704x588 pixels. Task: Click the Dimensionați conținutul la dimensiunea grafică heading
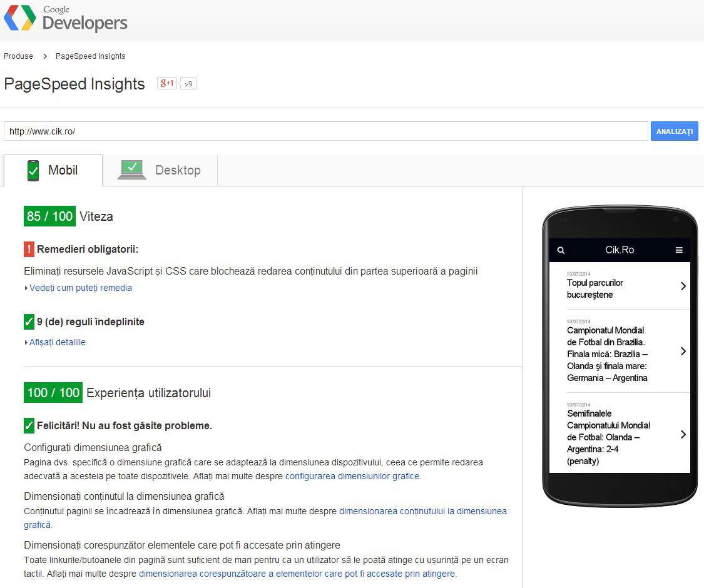coord(124,497)
